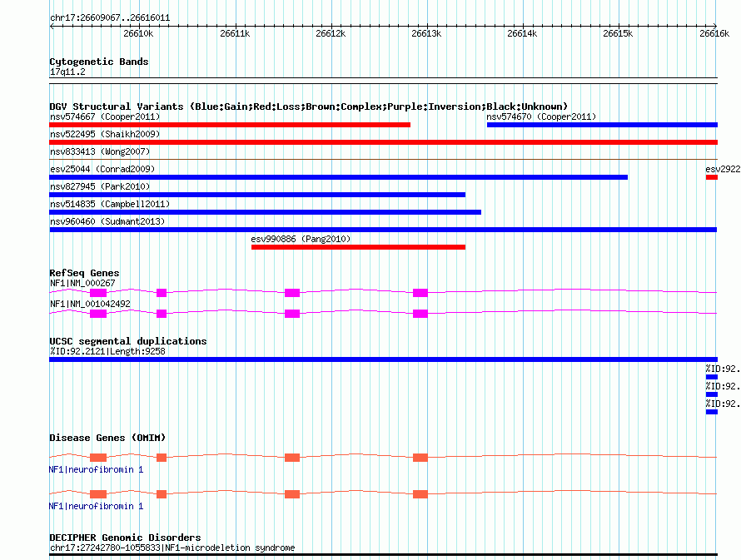Click the middle small %ID:92 duplication bar
Screen dimensions: 741x560
(x=712, y=394)
